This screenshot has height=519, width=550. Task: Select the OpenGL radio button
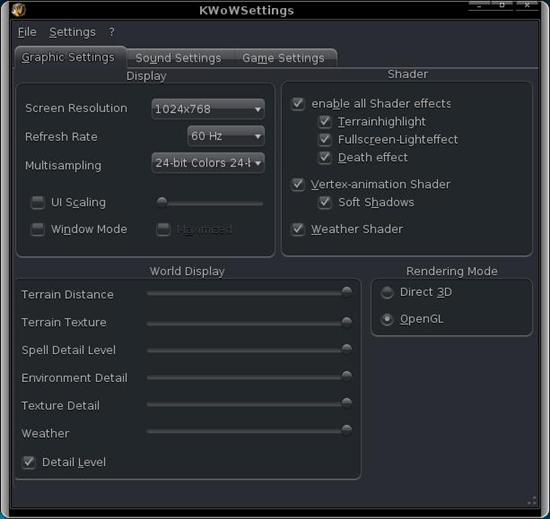click(x=387, y=319)
